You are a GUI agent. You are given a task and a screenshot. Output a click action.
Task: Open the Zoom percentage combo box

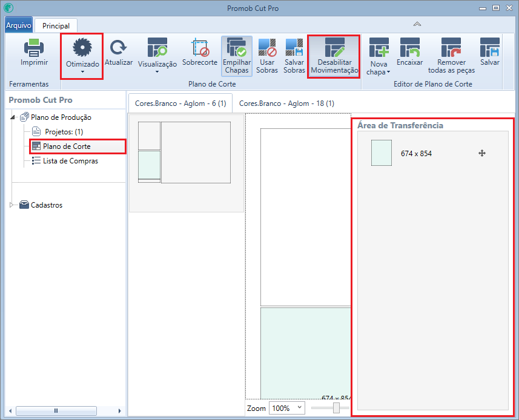(x=286, y=408)
